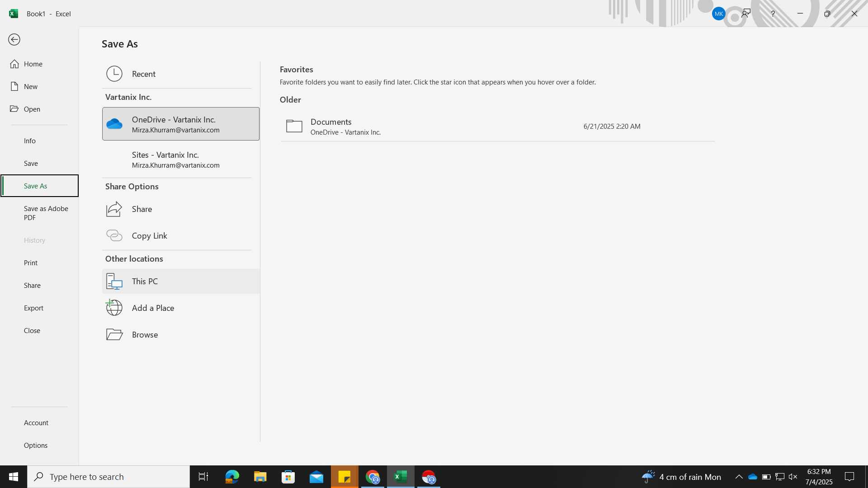Screen dimensions: 868x488
Task: Click the Home house icon in sidebar
Action: pyautogui.click(x=14, y=64)
